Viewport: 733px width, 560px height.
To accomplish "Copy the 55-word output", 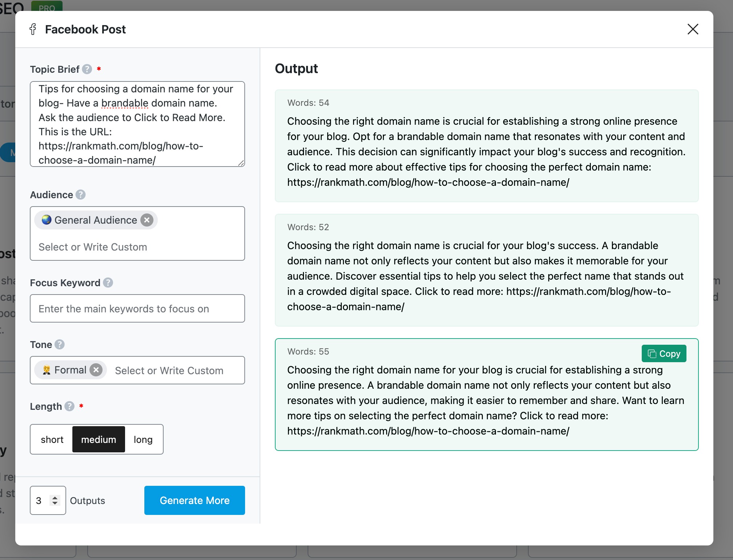I will point(664,353).
